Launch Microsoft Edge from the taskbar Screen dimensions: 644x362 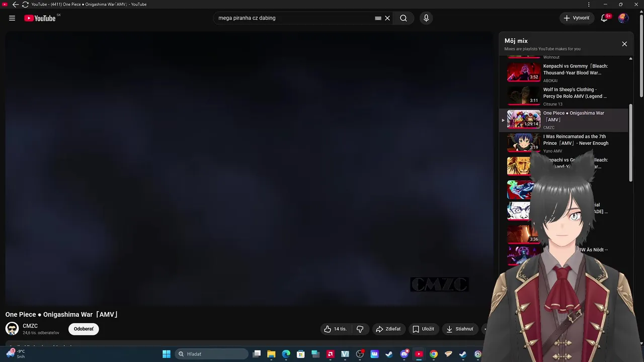(286, 354)
